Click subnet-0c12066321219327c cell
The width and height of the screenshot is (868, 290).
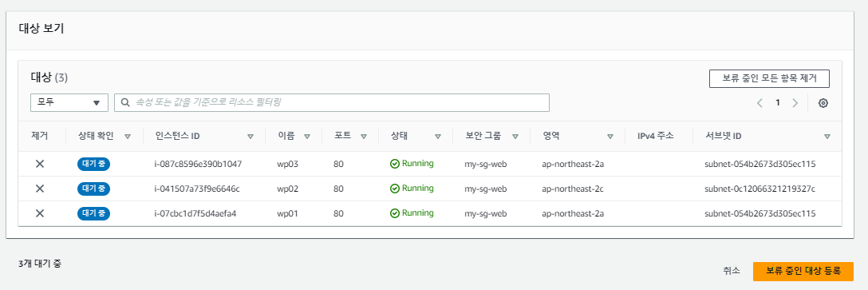click(x=760, y=189)
